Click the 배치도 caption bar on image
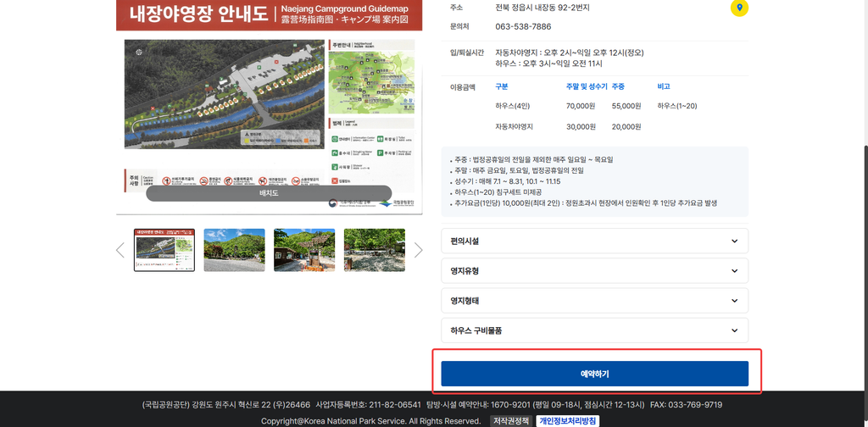868x427 pixels. (269, 193)
